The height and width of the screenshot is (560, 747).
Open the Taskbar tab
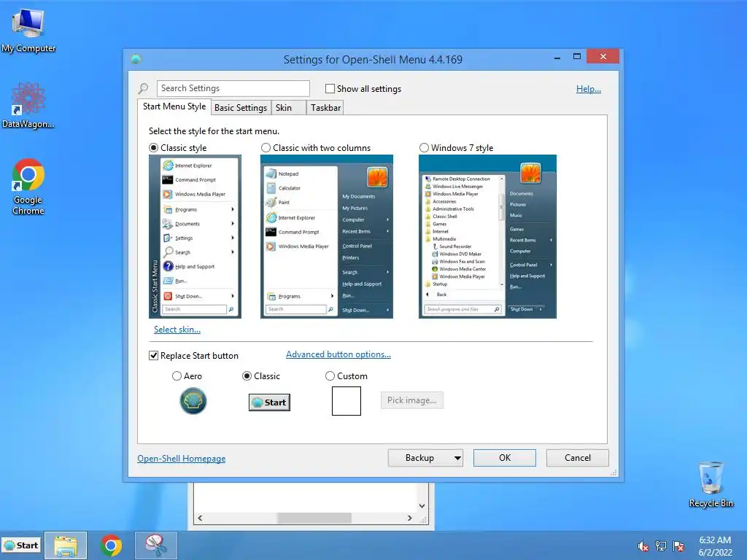point(325,108)
